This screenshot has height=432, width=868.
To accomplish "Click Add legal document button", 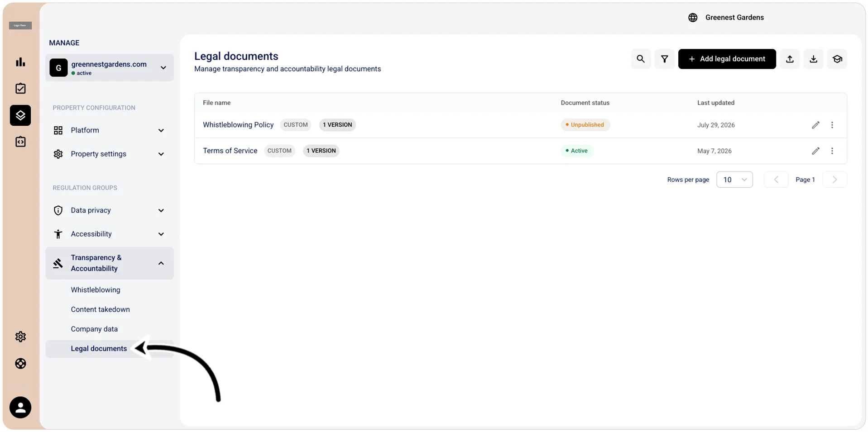I will click(727, 59).
